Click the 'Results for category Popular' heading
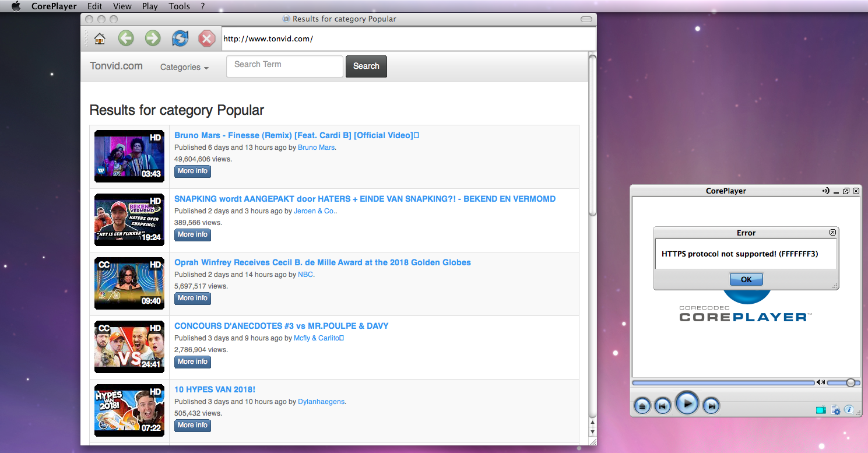 point(177,110)
